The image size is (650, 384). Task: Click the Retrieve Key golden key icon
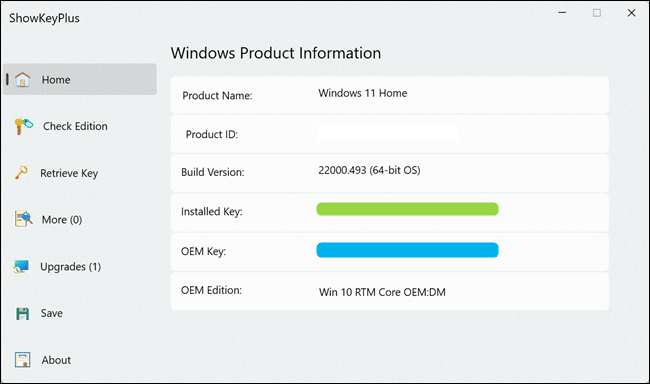pyautogui.click(x=21, y=173)
